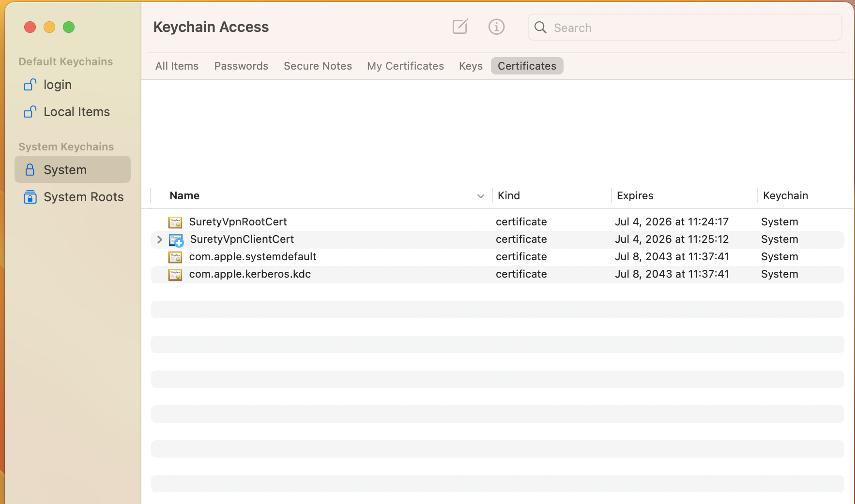Click the com.apple.kerberos.kdc expiry date cell
This screenshot has width=855, height=504.
672,274
